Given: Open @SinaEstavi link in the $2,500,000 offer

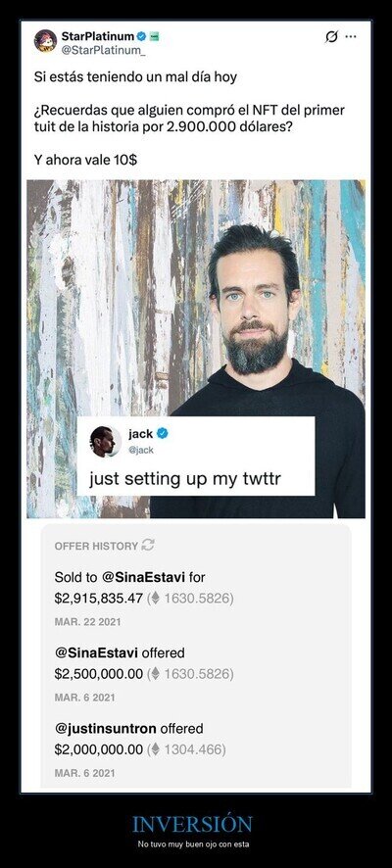Looking at the screenshot, I should [x=96, y=653].
